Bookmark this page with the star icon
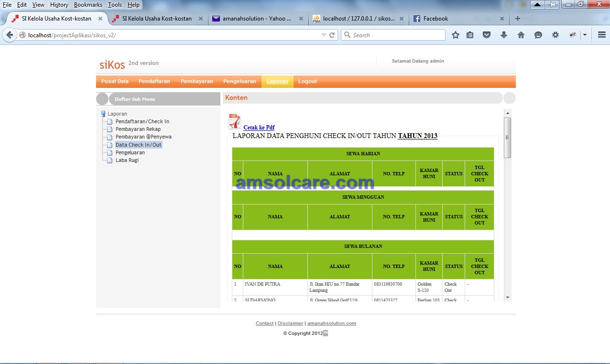Viewport: 610px width, 364px height. click(456, 35)
